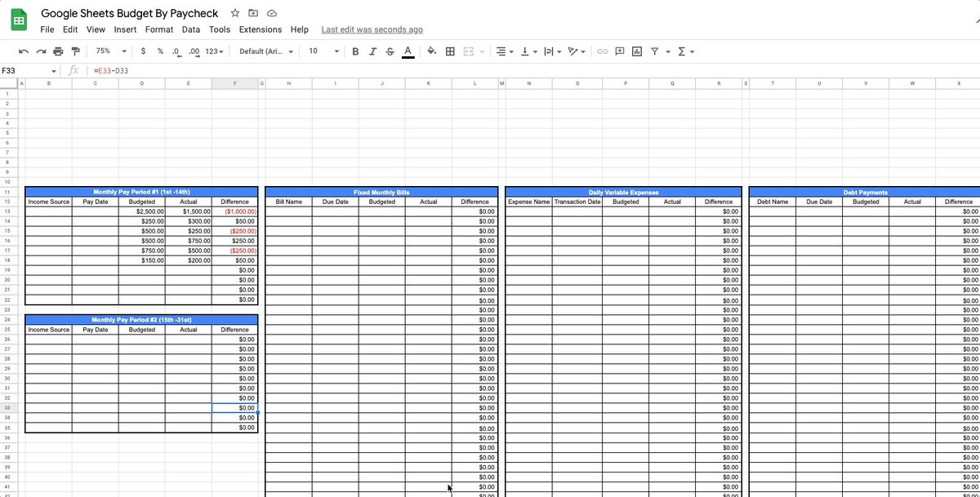Increase decimal places

click(x=194, y=51)
